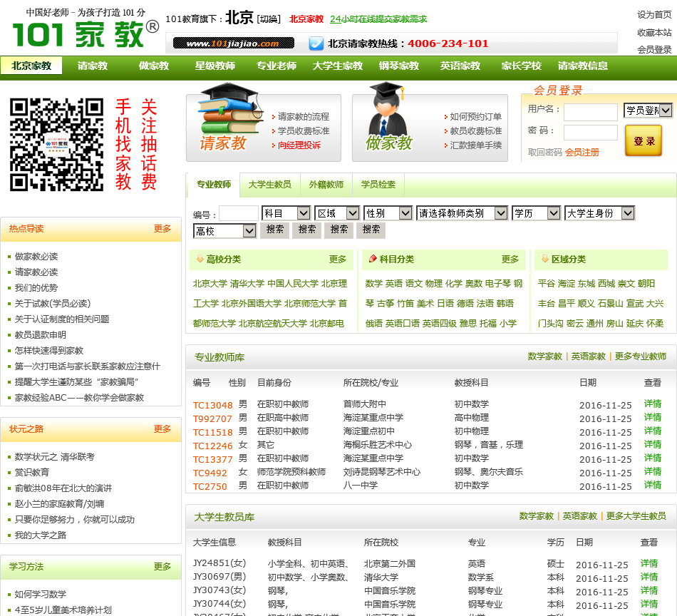This screenshot has height=616, width=677.
Task: Open 专业老师 in navigation bar
Action: click(x=277, y=66)
